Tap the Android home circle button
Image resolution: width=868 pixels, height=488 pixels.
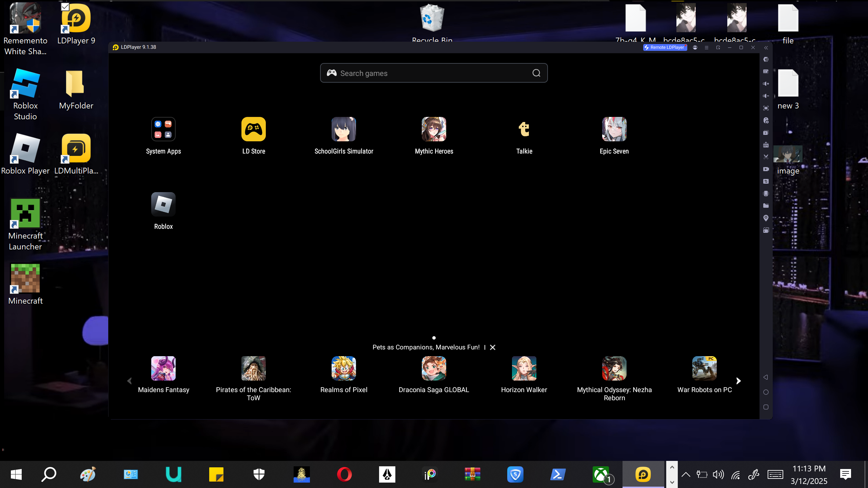766,392
